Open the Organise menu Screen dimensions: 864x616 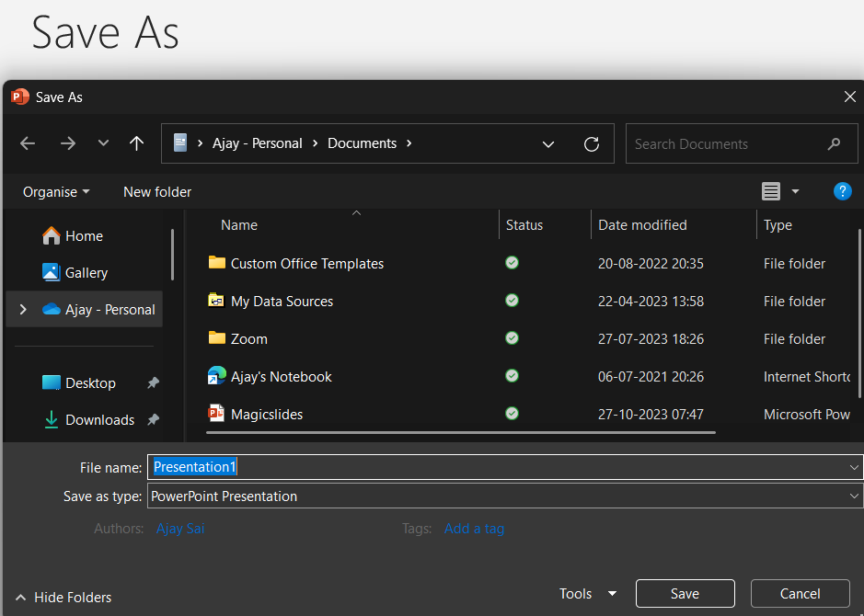(56, 192)
